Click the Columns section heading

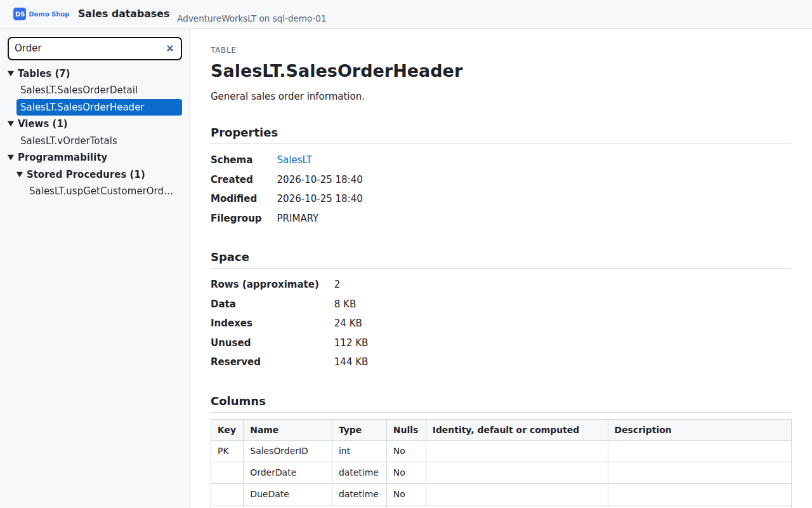coord(238,401)
